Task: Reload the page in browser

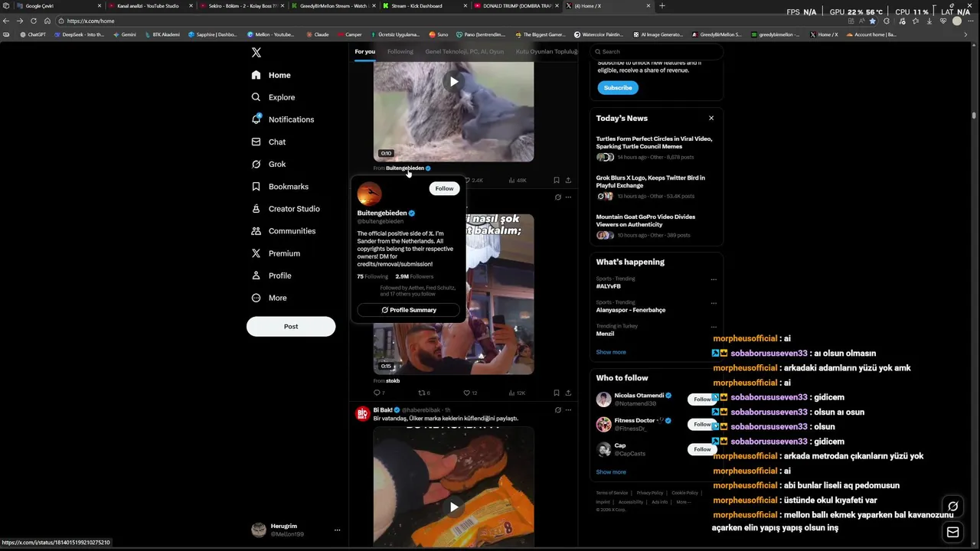Action: coord(33,21)
